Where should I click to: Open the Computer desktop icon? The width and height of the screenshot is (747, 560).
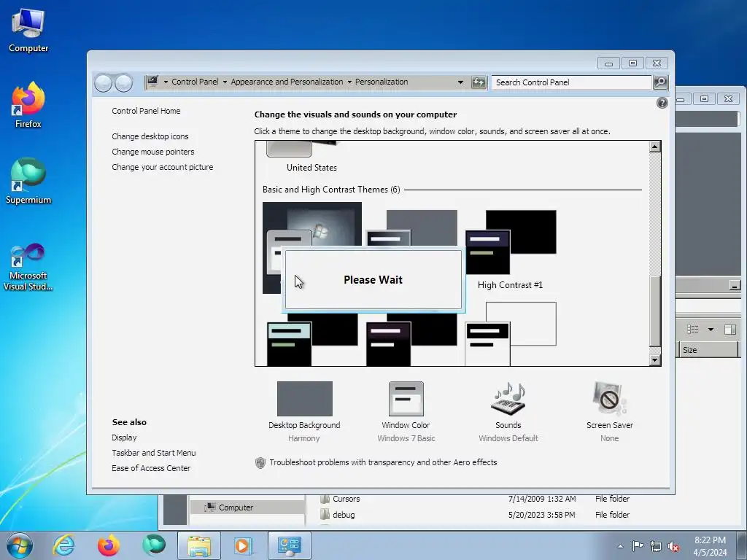click(x=28, y=31)
